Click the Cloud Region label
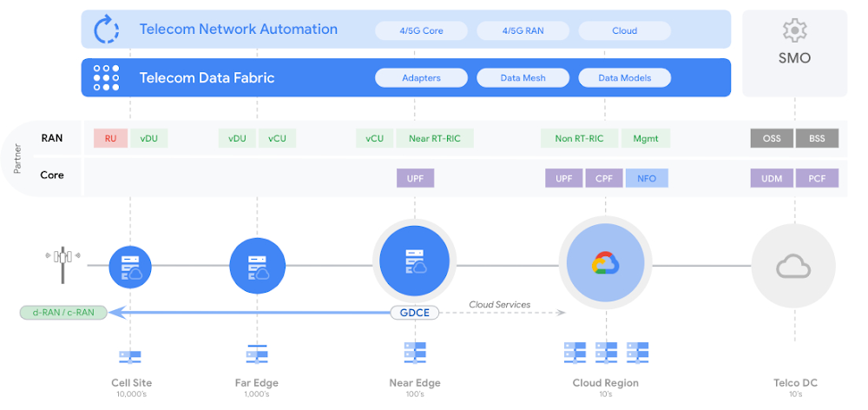 [x=606, y=383]
